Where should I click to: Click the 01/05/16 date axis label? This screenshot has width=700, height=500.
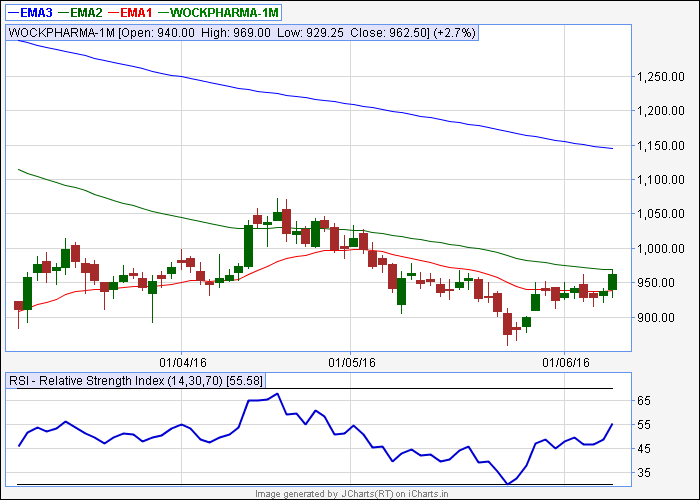click(x=352, y=362)
